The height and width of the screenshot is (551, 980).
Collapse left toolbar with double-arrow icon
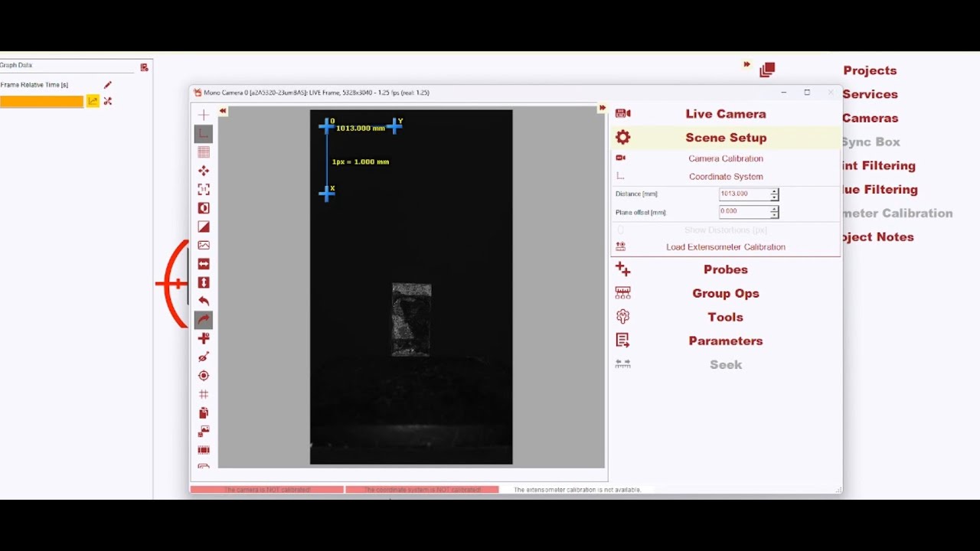223,111
